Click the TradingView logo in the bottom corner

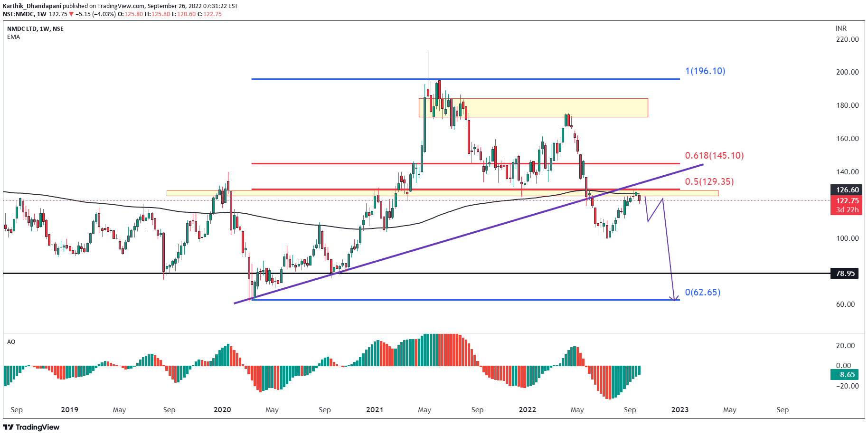pos(31,427)
